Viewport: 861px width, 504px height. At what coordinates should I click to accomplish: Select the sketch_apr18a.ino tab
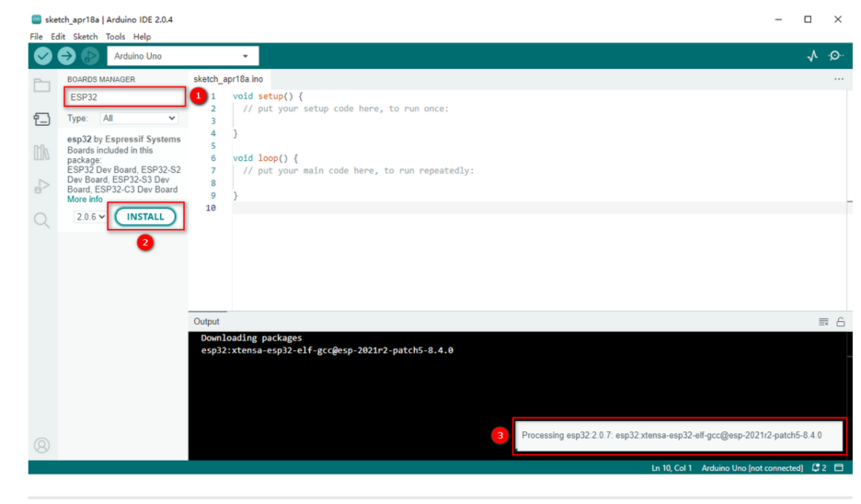pyautogui.click(x=228, y=79)
